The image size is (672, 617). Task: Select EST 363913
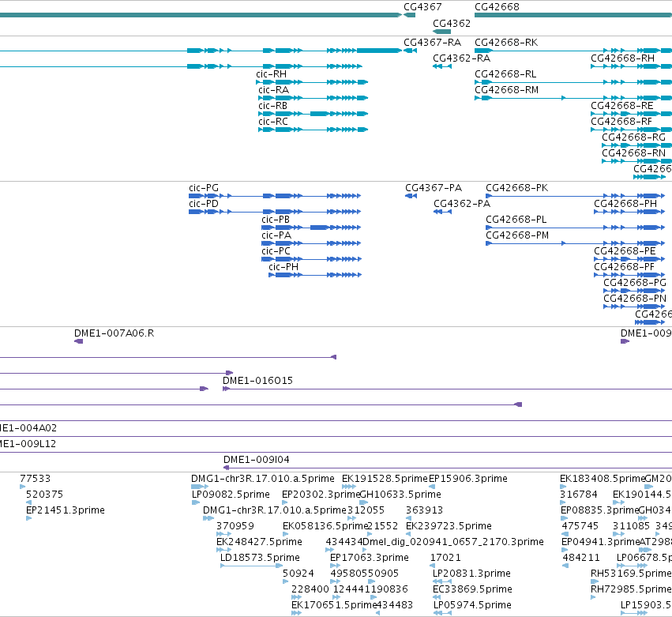424,510
